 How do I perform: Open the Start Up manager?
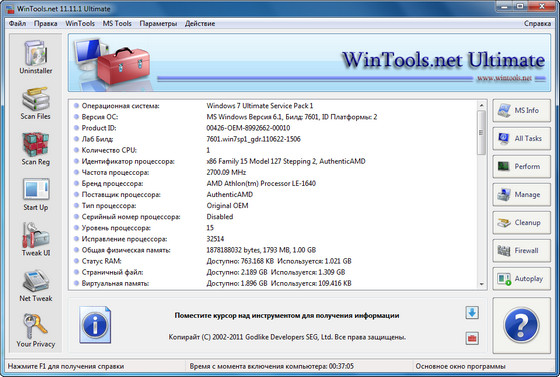[35, 195]
